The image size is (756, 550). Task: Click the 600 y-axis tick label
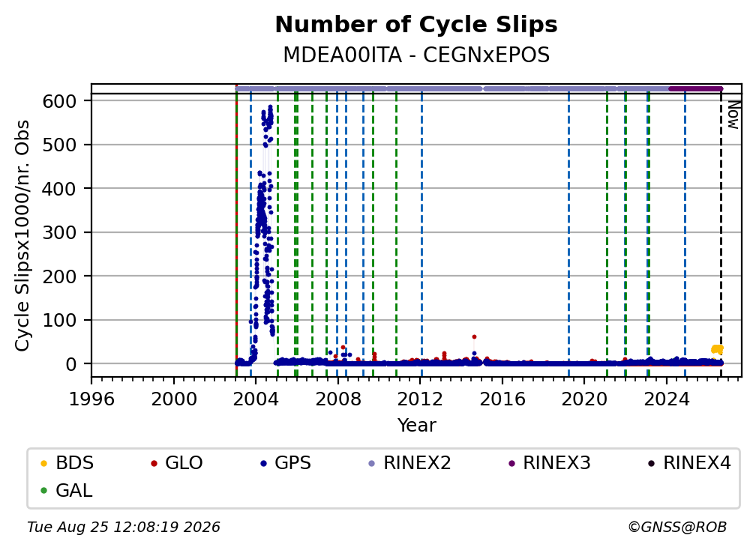(x=60, y=101)
